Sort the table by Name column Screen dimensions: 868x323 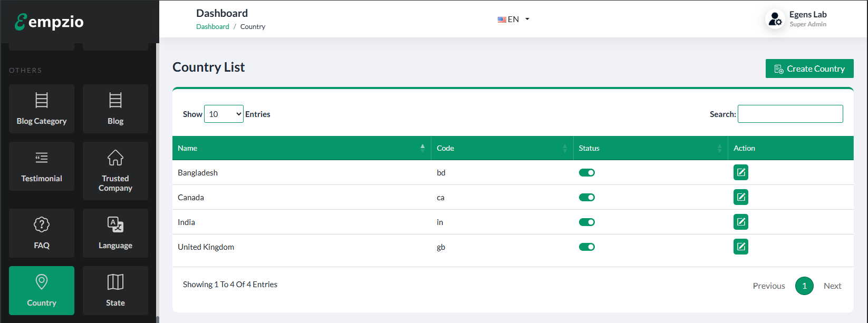click(301, 148)
